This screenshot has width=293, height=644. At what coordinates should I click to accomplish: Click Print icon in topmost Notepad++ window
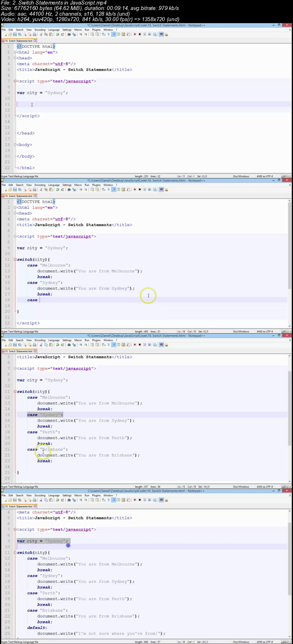pos(34,34)
